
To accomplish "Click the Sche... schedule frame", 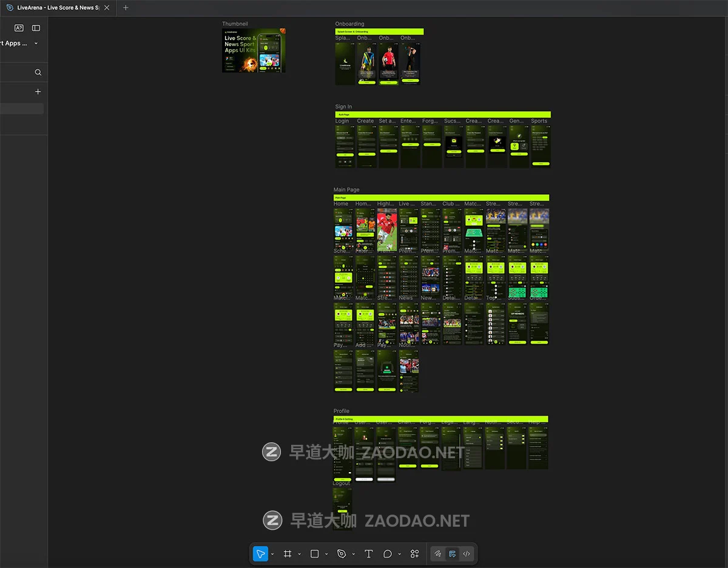I will 343,276.
